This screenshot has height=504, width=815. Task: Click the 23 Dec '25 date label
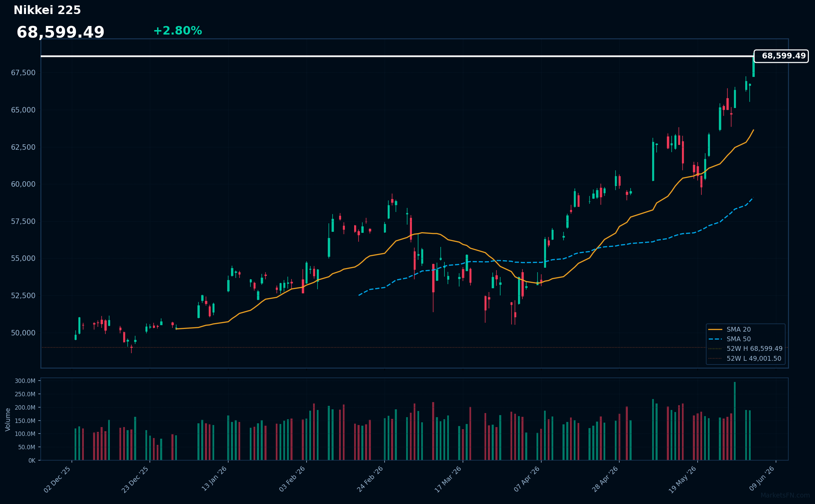click(135, 479)
